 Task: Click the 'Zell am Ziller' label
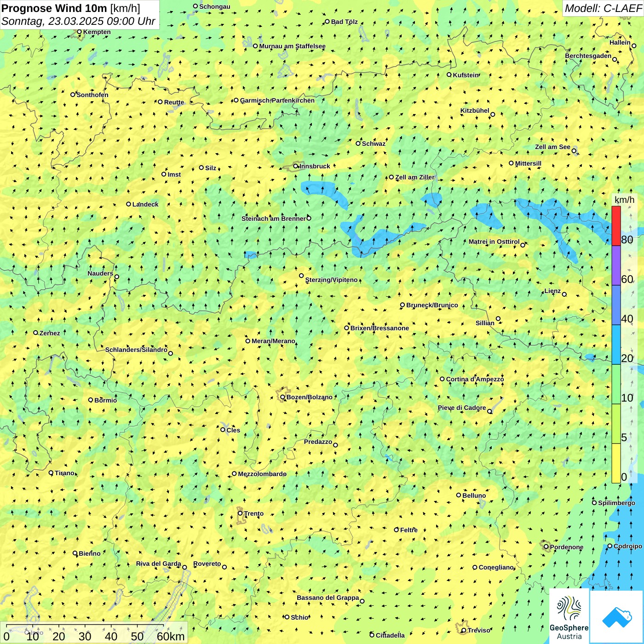pyautogui.click(x=414, y=177)
